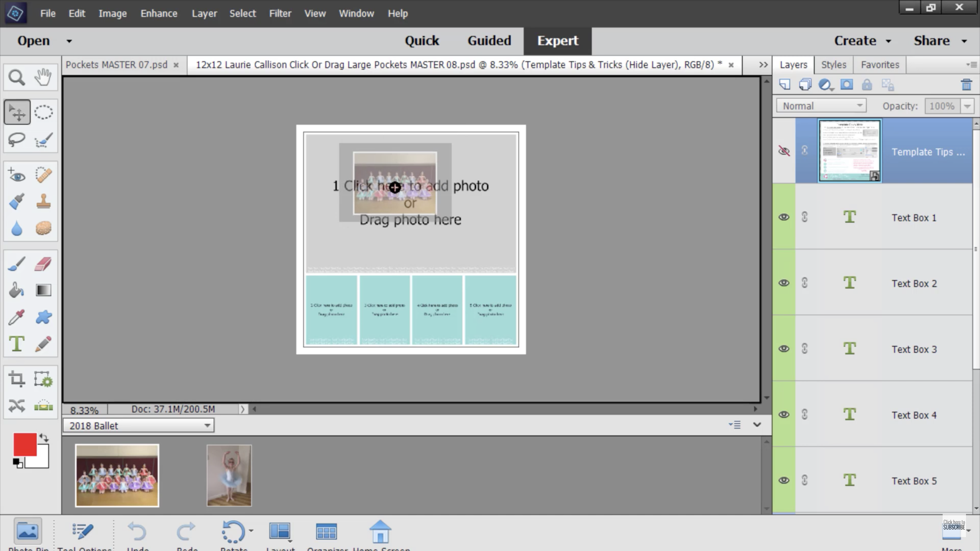Expand the Open button dropdown arrow
The image size is (980, 551).
pos(69,41)
